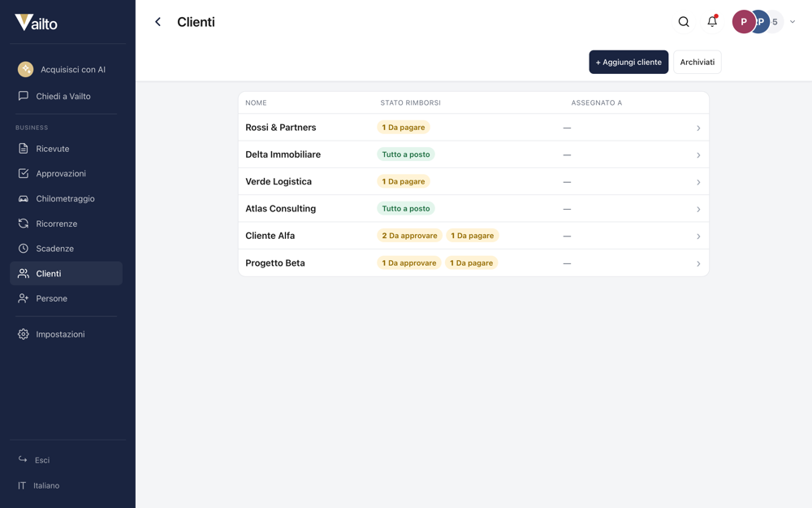Click the Clienti people icon
Viewport: 812px width, 508px height.
(24, 273)
